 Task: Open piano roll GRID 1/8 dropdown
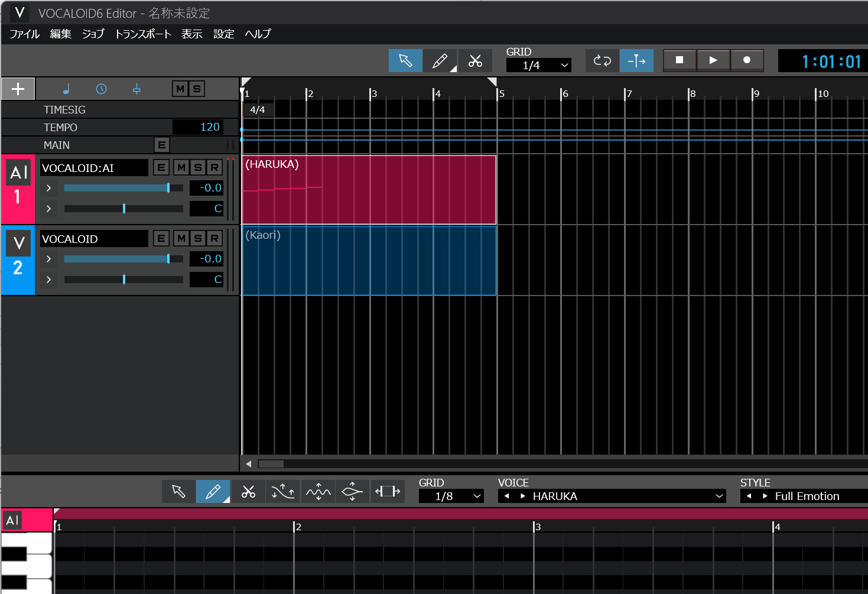pos(451,496)
